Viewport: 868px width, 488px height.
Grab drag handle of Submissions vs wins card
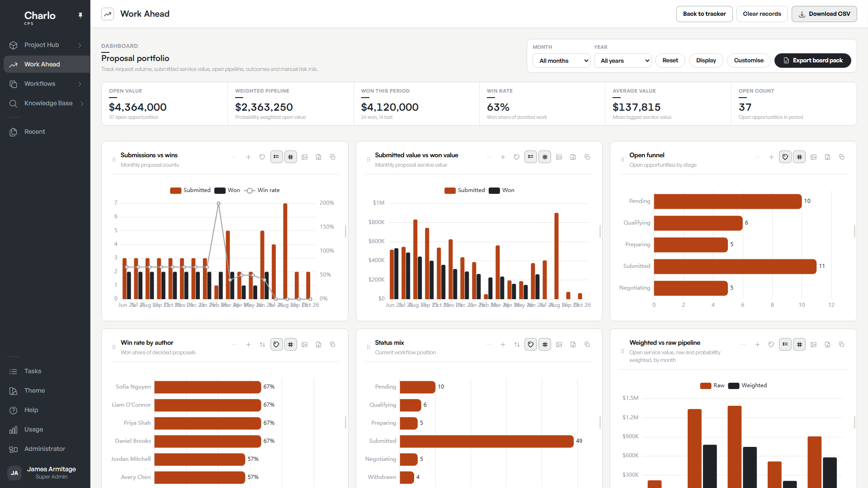point(114,160)
